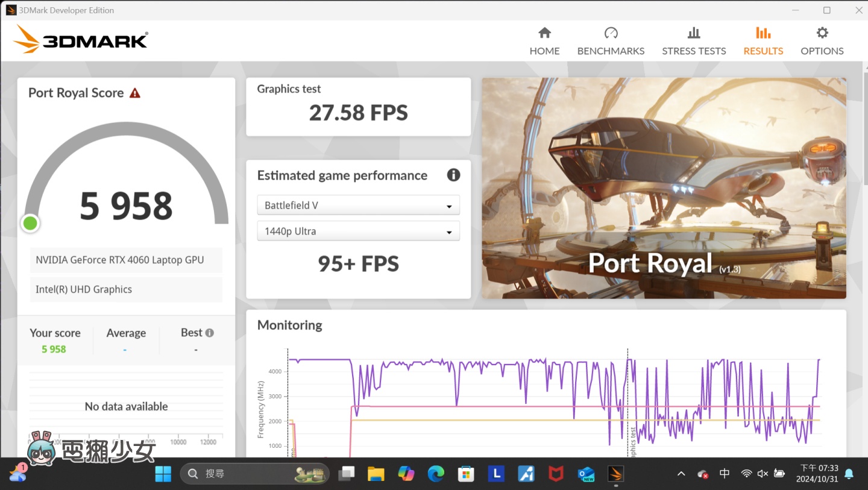This screenshot has width=868, height=490.
Task: Click the OneDrive error tray icon
Action: 703,474
